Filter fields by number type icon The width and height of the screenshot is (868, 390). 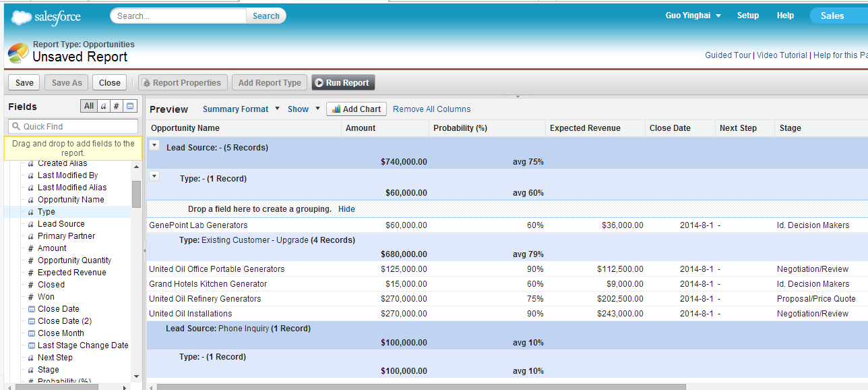[117, 106]
